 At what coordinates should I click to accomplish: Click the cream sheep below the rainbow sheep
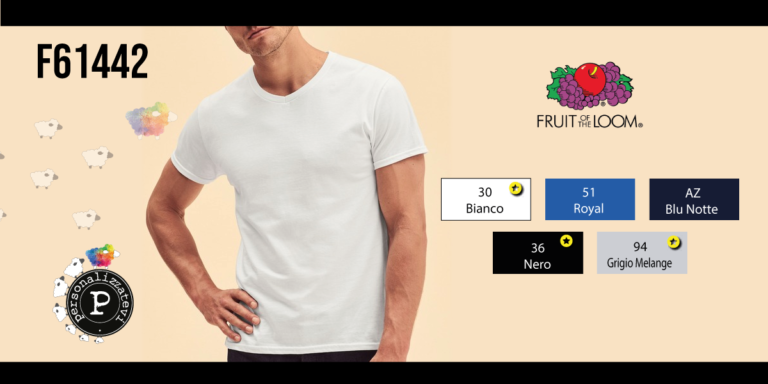point(97,157)
